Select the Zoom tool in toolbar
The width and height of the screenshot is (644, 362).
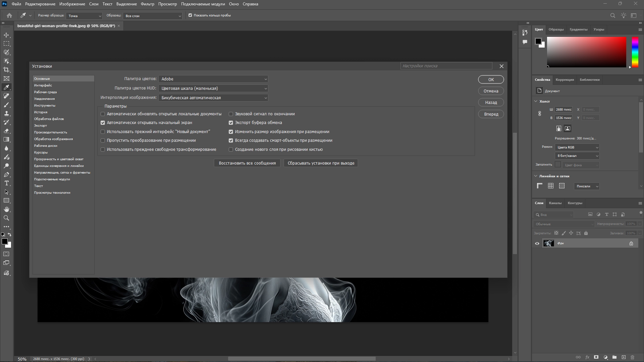pyautogui.click(x=6, y=218)
